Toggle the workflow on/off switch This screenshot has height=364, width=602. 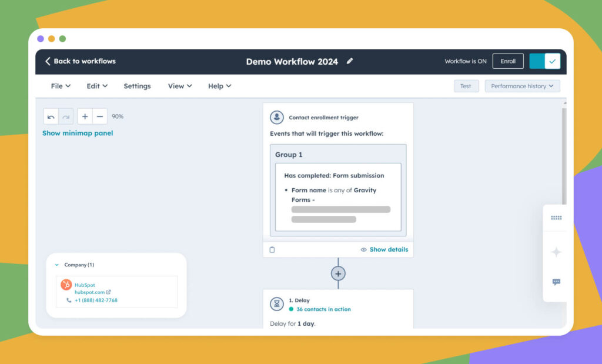coord(544,61)
